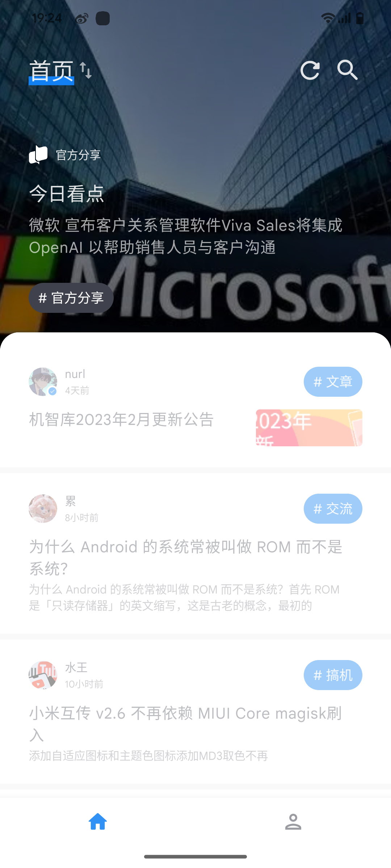This screenshot has width=391, height=868.
Task: Open the Android ROM question post title
Action: pyautogui.click(x=186, y=558)
